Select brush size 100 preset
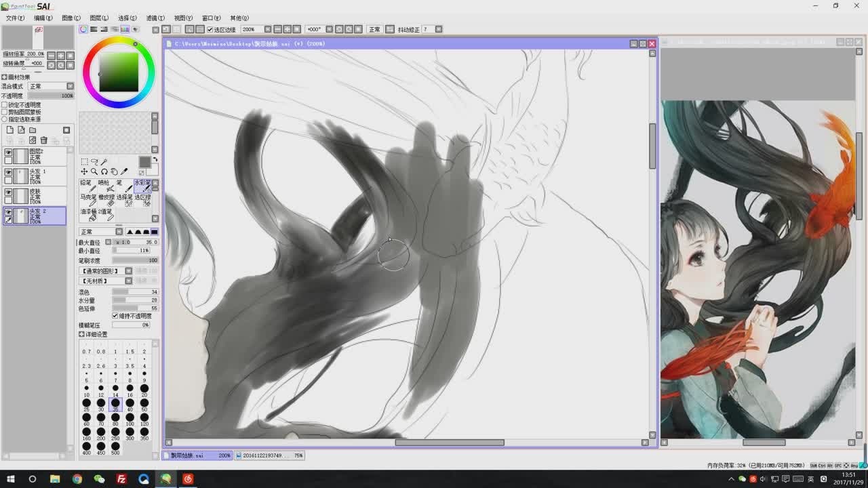Viewport: 868px width, 488px height. tap(130, 420)
